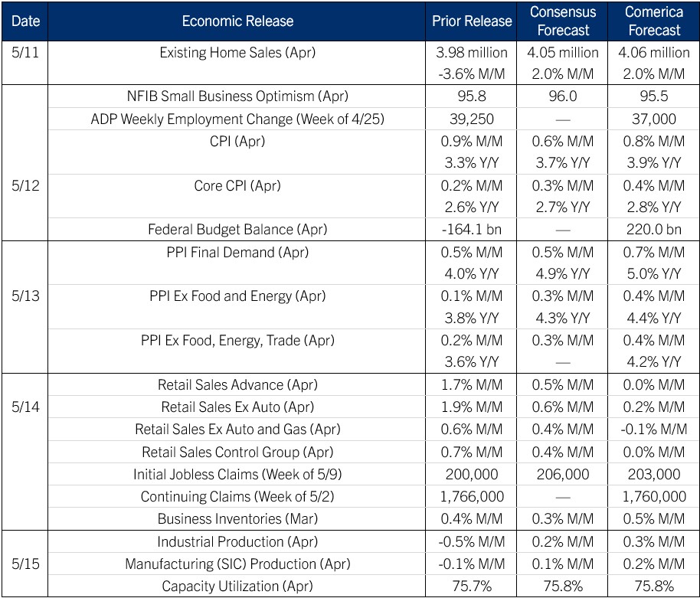The width and height of the screenshot is (700, 598).
Task: Select the '1,766,000' continuing claims value
Action: click(x=472, y=497)
